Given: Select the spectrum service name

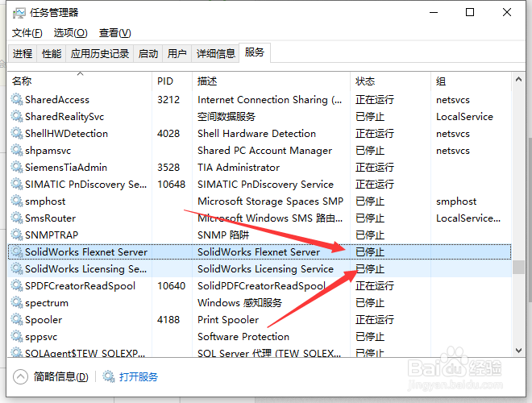Looking at the screenshot, I should point(47,303).
